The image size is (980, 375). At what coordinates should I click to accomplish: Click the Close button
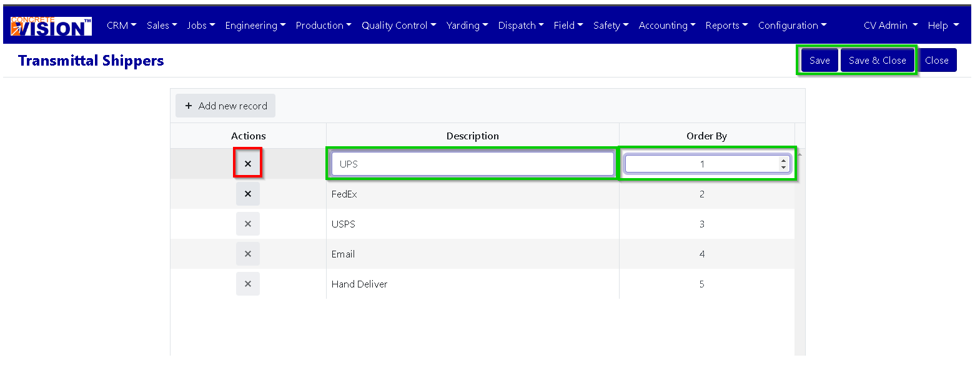936,61
